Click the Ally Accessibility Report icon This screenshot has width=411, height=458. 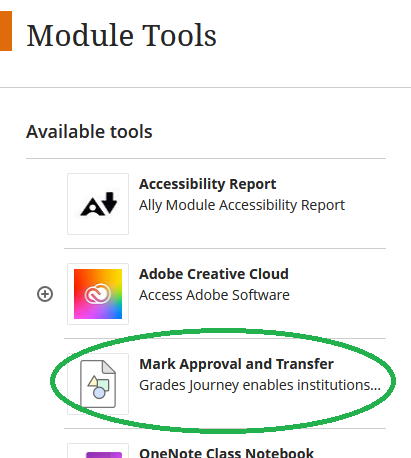98,204
